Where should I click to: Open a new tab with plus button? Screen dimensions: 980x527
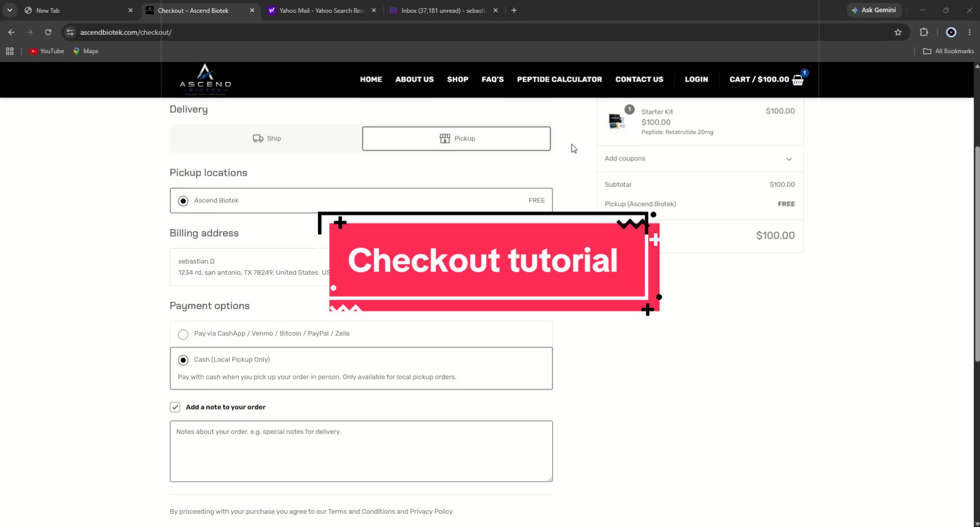514,10
